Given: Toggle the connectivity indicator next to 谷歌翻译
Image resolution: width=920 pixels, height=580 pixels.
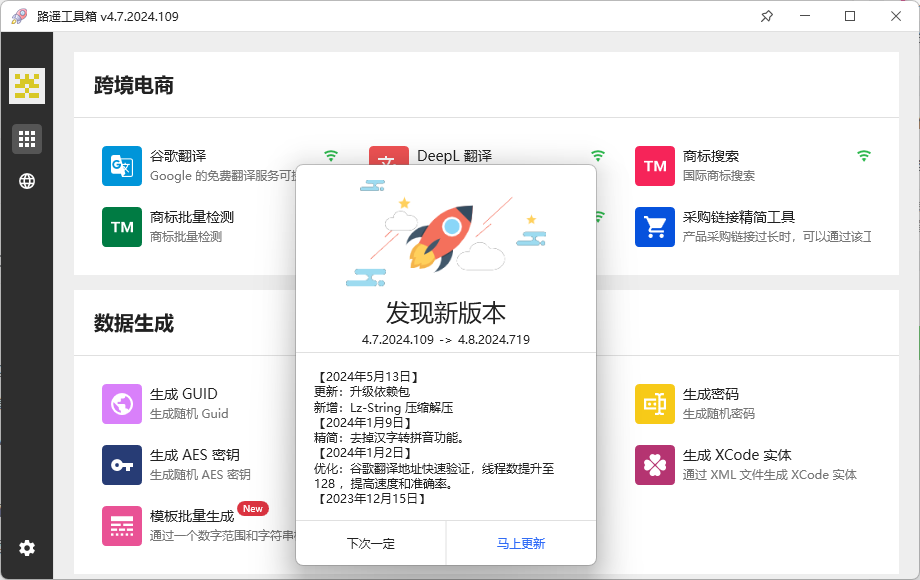Looking at the screenshot, I should 331,157.
